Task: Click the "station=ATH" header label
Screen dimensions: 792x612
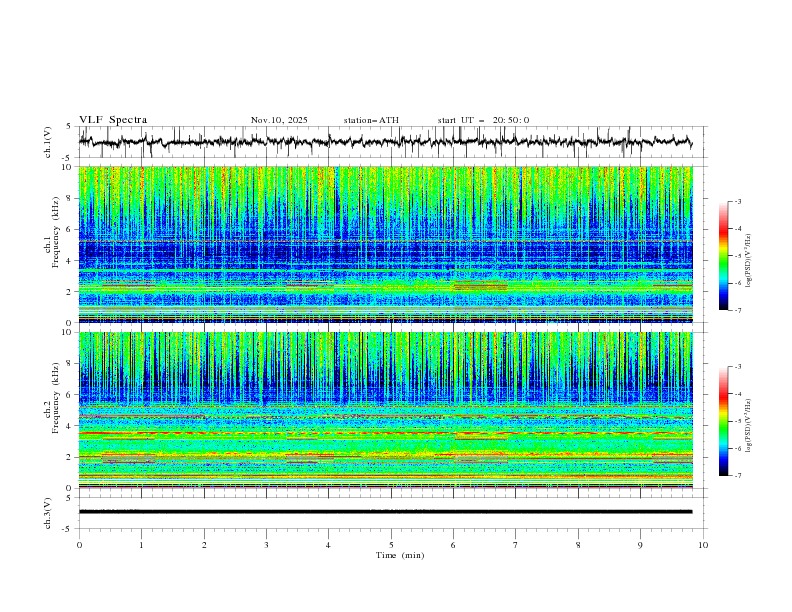Action: 371,120
